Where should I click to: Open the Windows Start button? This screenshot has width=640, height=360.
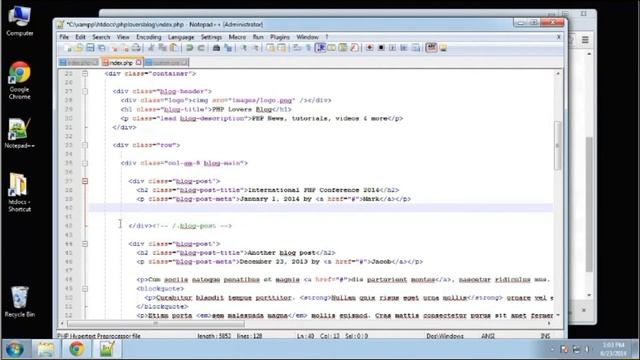14,349
